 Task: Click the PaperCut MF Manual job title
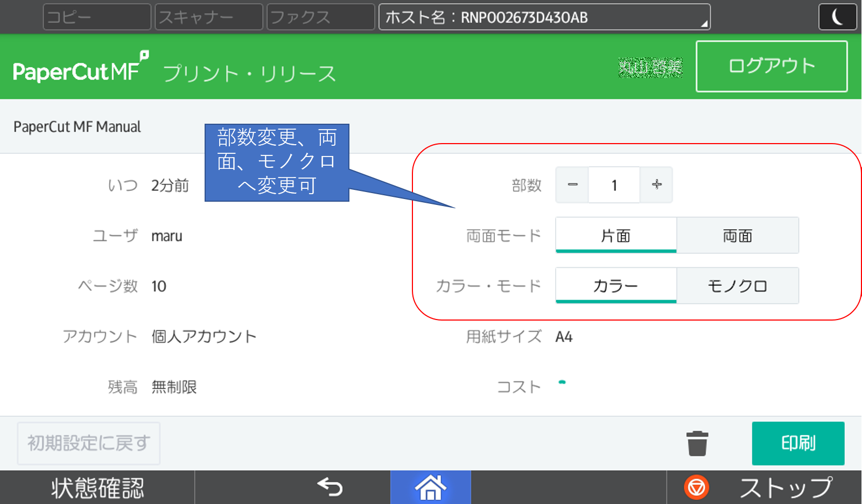[77, 127]
